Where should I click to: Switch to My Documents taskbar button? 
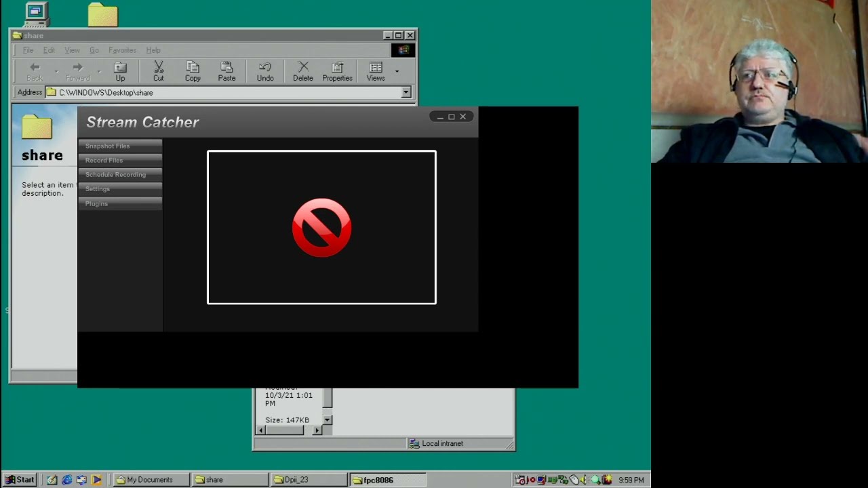(x=151, y=480)
